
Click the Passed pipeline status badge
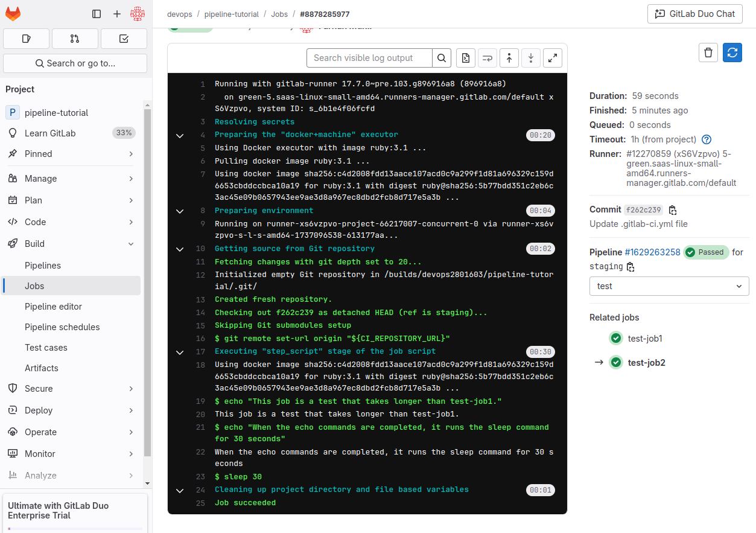(x=705, y=252)
